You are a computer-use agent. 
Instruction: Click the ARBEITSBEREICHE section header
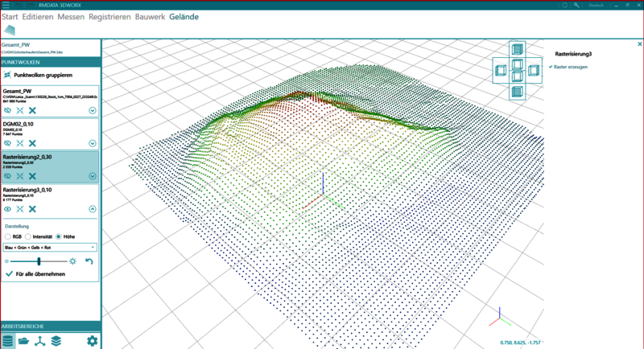click(x=51, y=326)
